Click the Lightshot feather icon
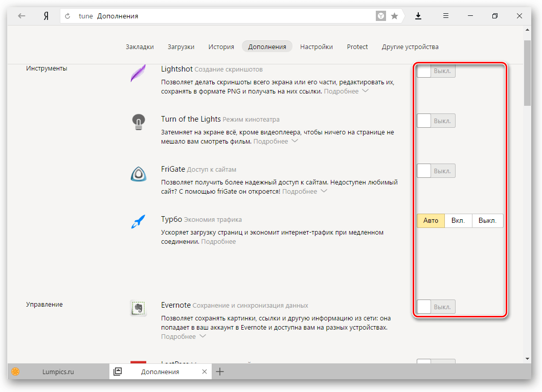The image size is (542, 392). 138,73
